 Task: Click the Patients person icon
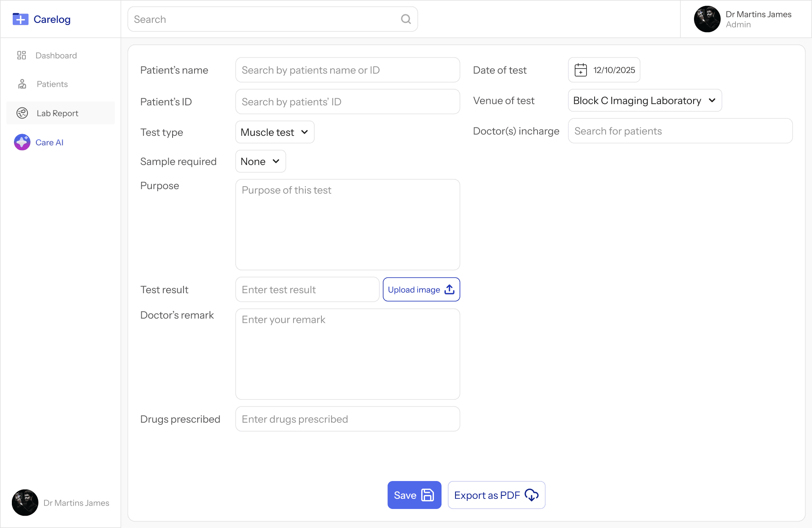pyautogui.click(x=22, y=84)
